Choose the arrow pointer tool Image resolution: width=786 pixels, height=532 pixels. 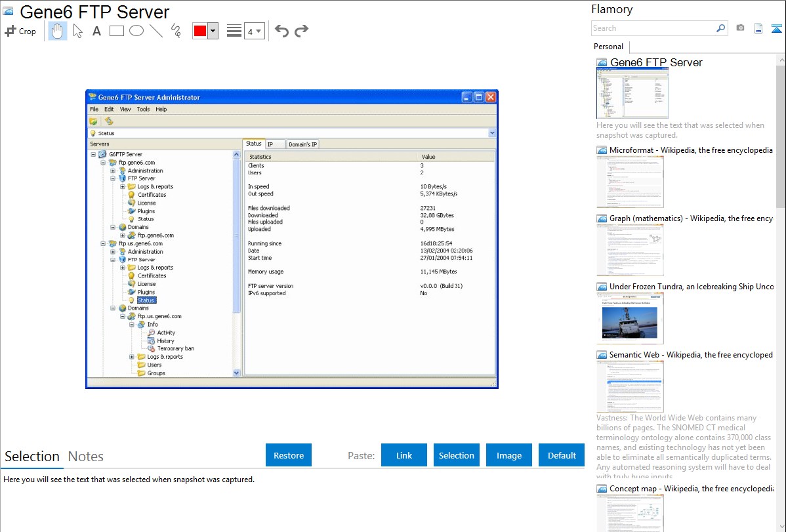[77, 31]
